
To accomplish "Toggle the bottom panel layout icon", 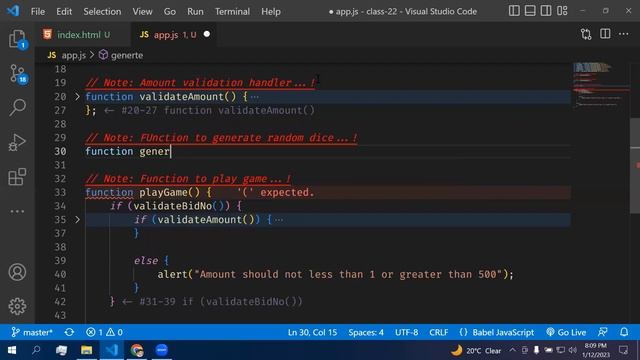I will point(530,11).
